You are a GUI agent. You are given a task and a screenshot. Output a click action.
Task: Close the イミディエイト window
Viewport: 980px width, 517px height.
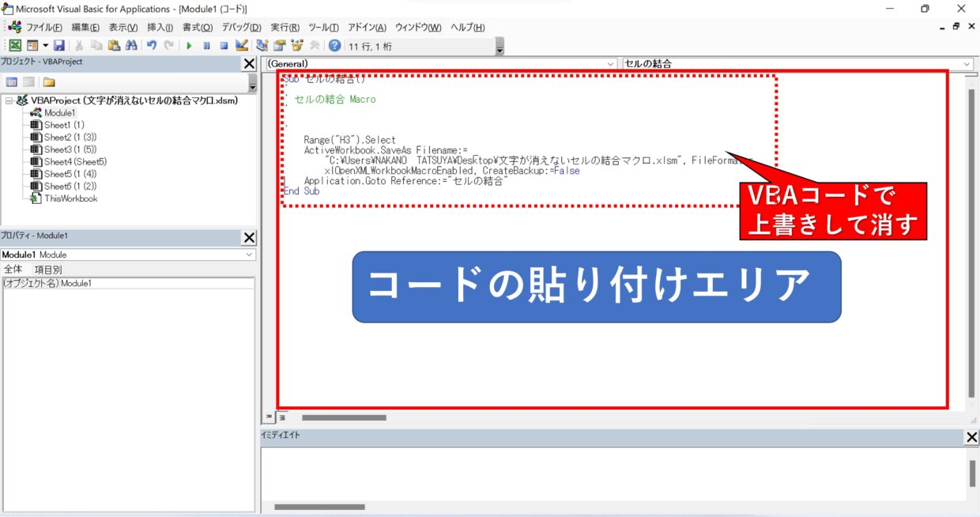(971, 437)
